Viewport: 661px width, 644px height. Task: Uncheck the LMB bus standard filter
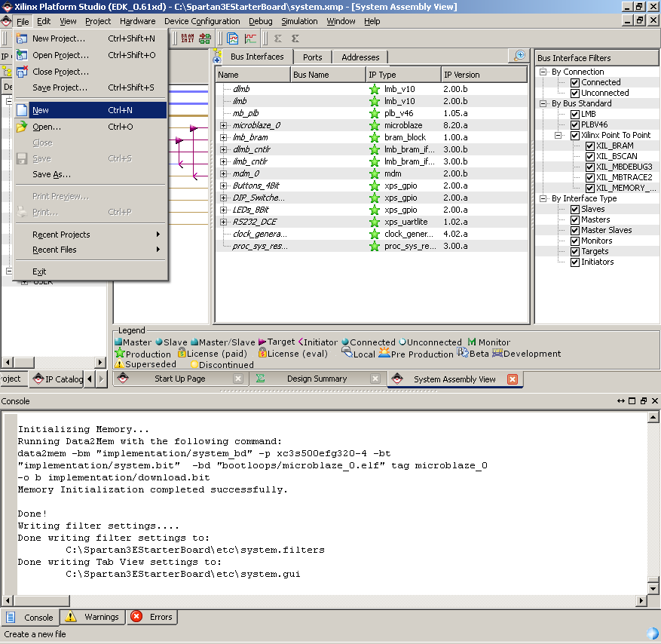pyautogui.click(x=575, y=115)
